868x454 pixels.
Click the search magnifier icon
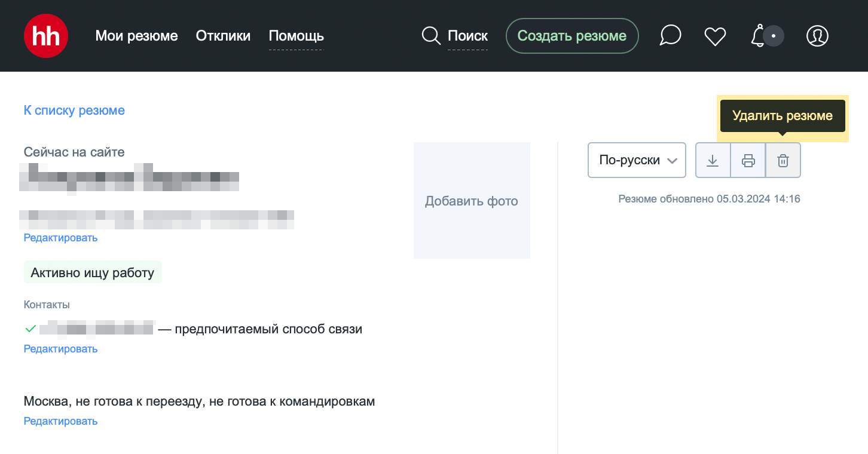[x=431, y=36]
